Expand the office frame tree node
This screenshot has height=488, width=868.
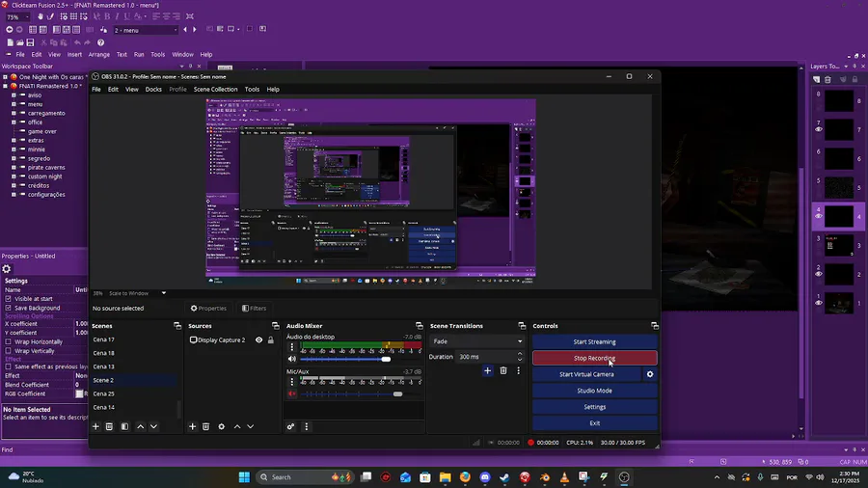[14, 122]
